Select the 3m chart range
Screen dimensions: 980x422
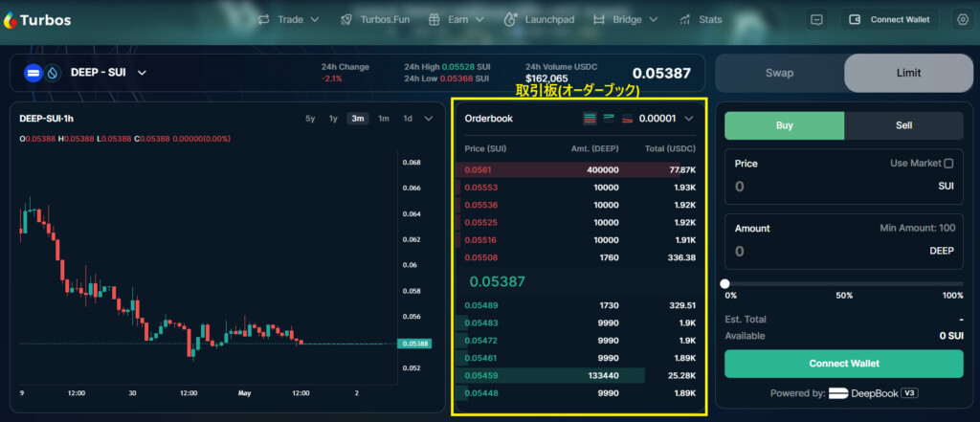pos(358,118)
